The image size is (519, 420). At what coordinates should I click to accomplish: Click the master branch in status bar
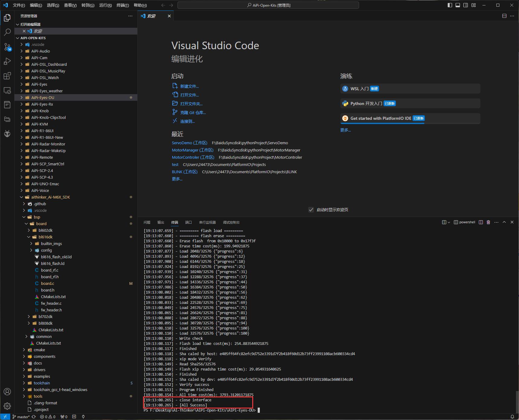coord(21,417)
